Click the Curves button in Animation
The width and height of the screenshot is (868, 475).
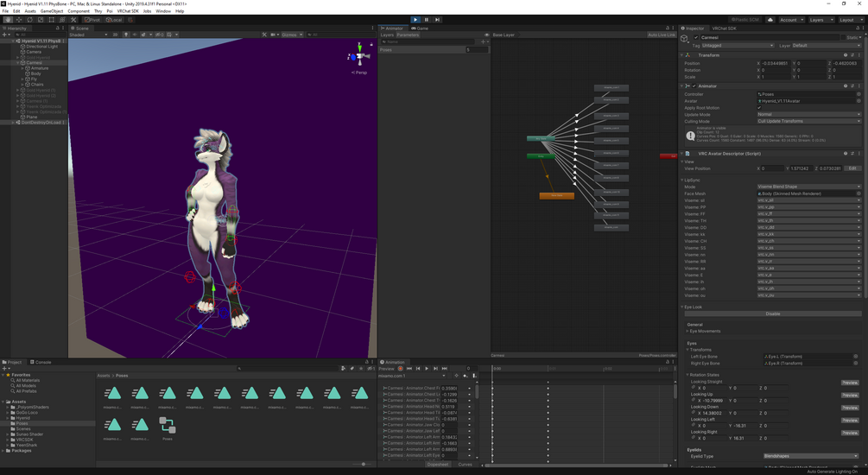pyautogui.click(x=465, y=465)
